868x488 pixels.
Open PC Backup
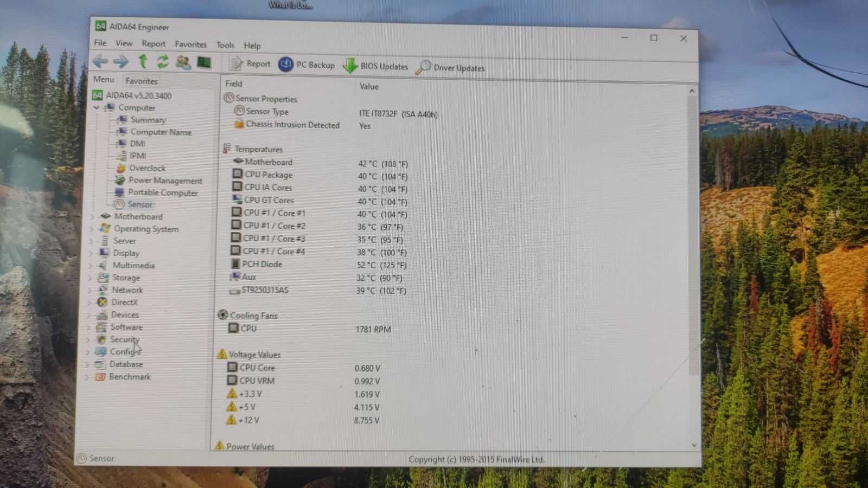click(307, 65)
